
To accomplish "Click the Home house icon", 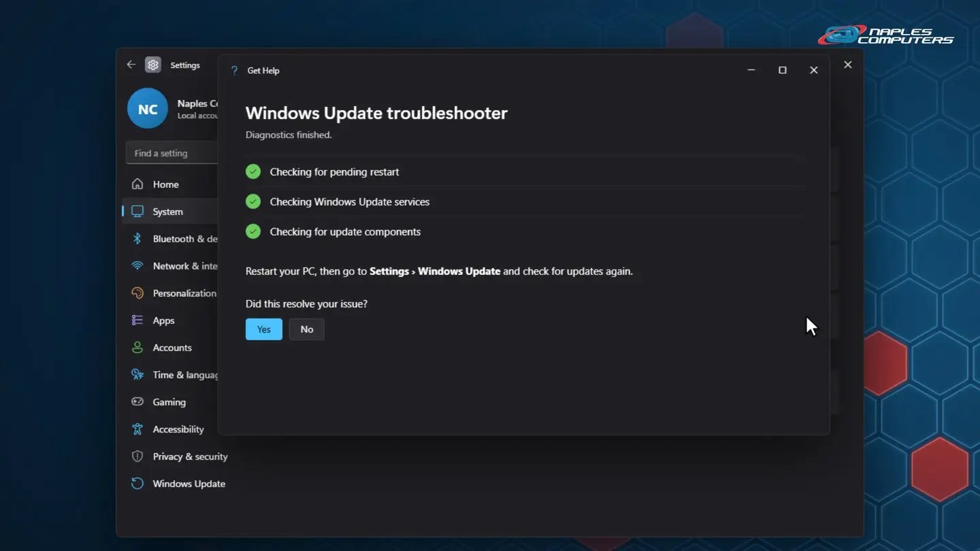I will point(137,184).
